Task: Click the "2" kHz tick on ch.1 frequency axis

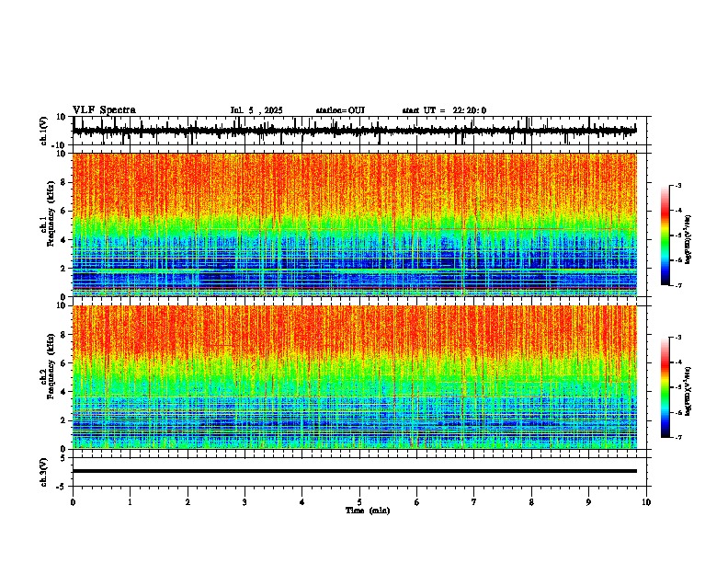Action: pyautogui.click(x=64, y=269)
